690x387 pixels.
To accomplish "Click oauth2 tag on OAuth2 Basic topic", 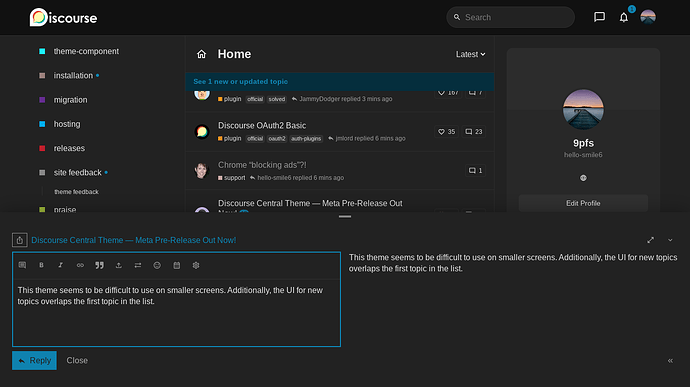I will pyautogui.click(x=277, y=139).
